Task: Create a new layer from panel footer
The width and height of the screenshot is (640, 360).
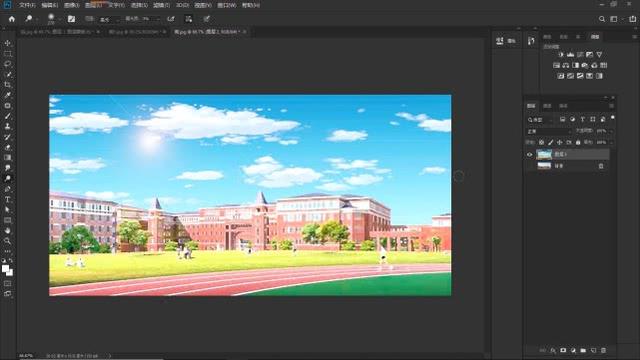Action: click(x=593, y=350)
